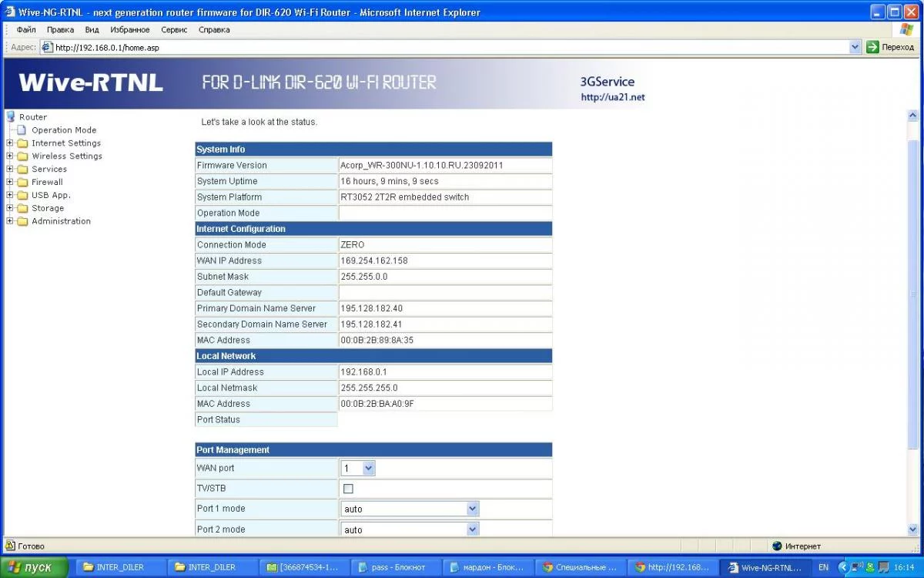
Task: Click the green Go arrow icon
Action: point(872,47)
